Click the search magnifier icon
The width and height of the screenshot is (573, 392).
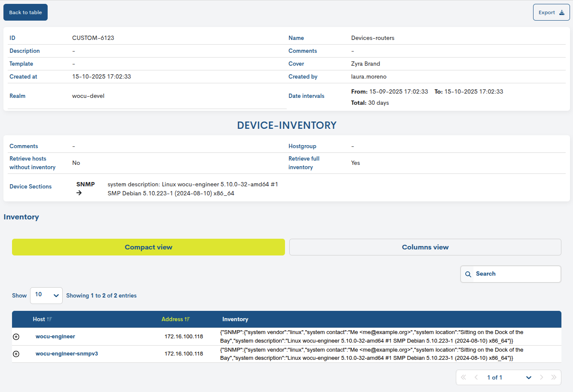pos(468,274)
